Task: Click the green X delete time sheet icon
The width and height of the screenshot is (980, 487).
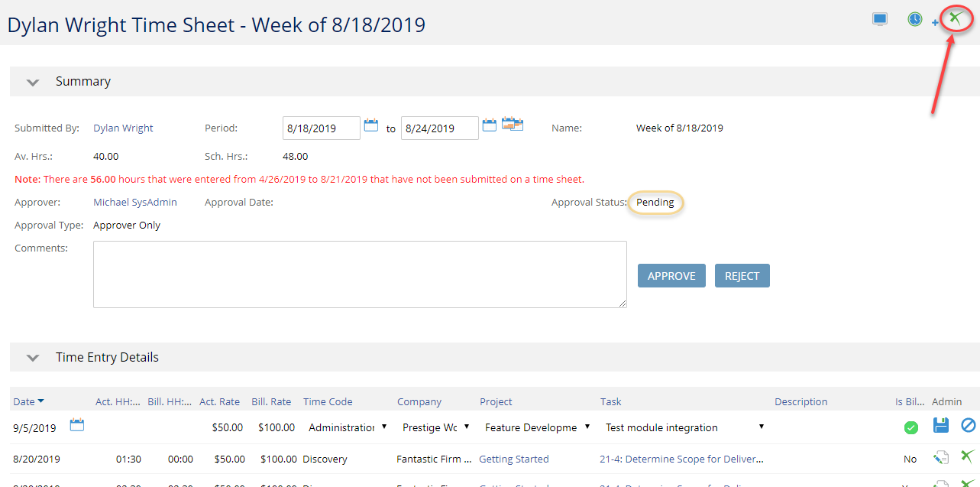Action: tap(955, 18)
